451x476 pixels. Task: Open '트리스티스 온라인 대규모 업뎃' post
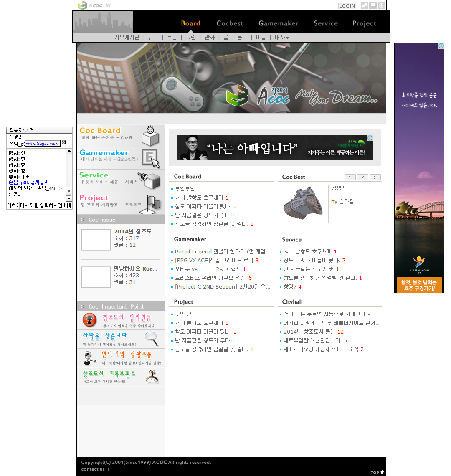pos(211,278)
